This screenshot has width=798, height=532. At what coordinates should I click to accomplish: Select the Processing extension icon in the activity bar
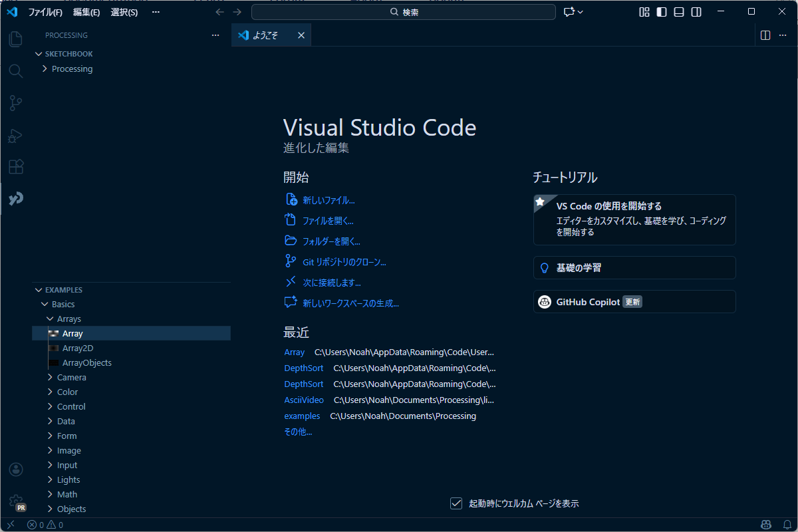(16, 199)
